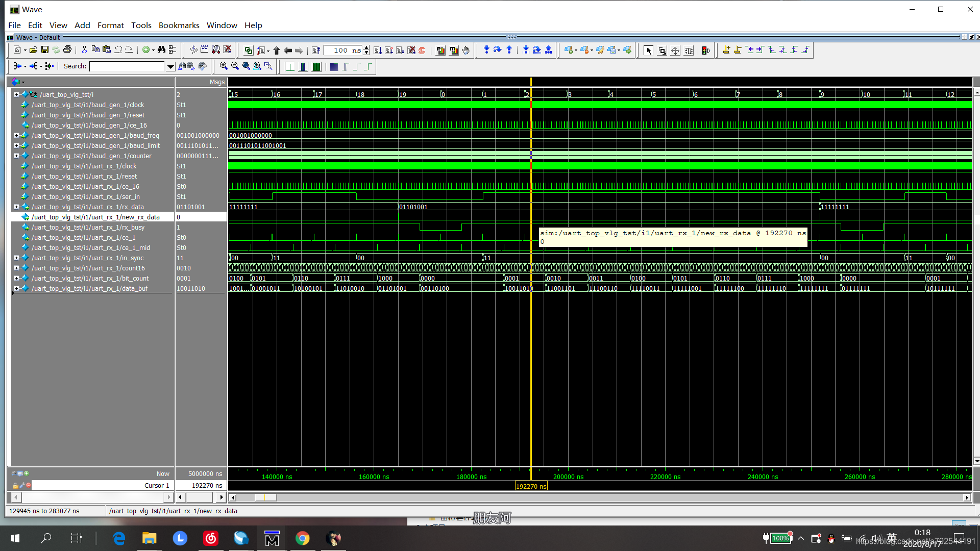Open the Bookmarks menu

[x=178, y=25]
